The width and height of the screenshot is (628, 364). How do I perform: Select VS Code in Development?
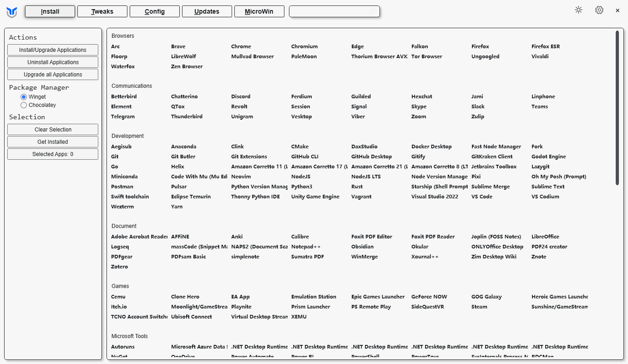pyautogui.click(x=482, y=197)
